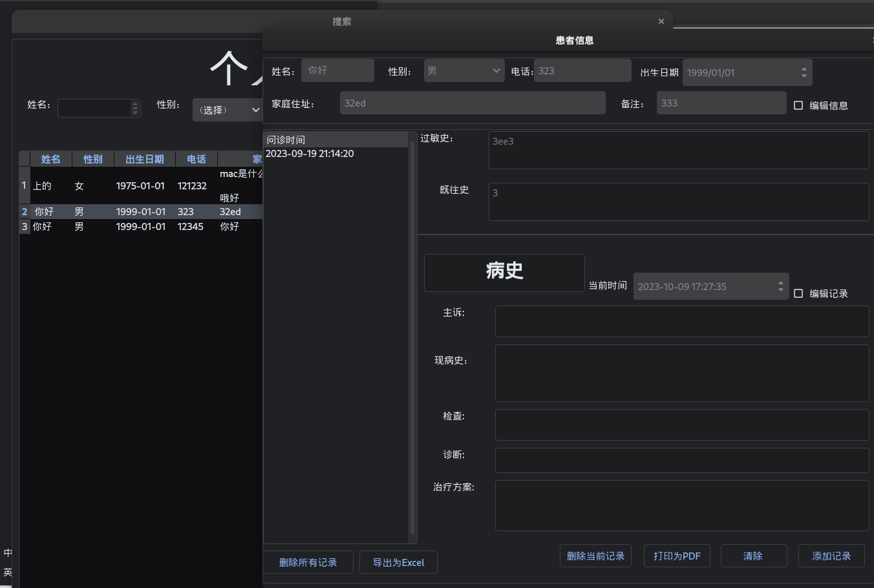Click phone cell 12345
The height and width of the screenshot is (588, 874).
(197, 227)
